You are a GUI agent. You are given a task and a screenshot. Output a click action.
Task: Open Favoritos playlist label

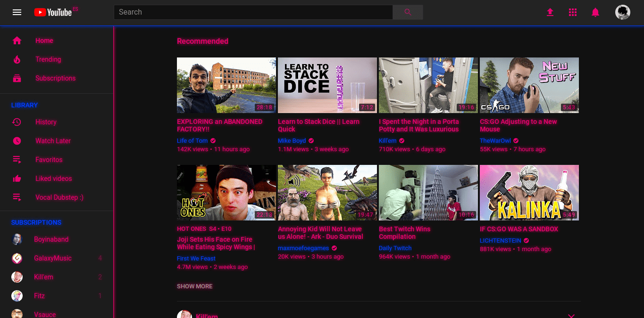49,160
